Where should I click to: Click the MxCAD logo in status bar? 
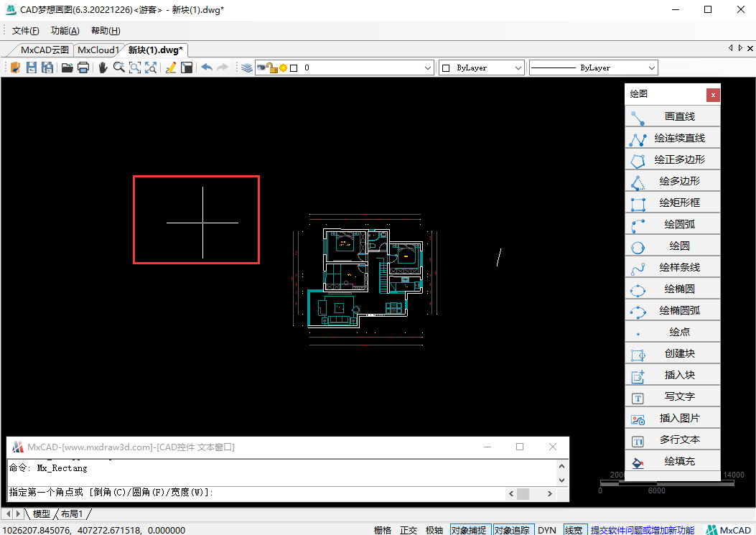(728, 530)
